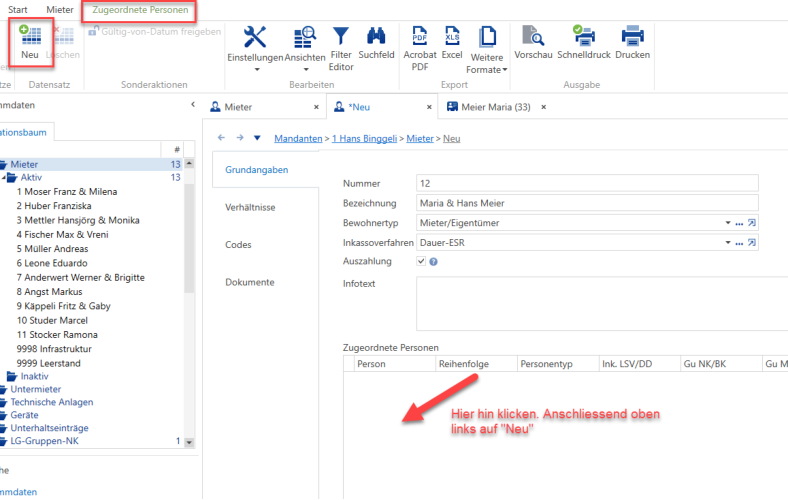Open the Meier Maria (33) tab

pyautogui.click(x=496, y=107)
